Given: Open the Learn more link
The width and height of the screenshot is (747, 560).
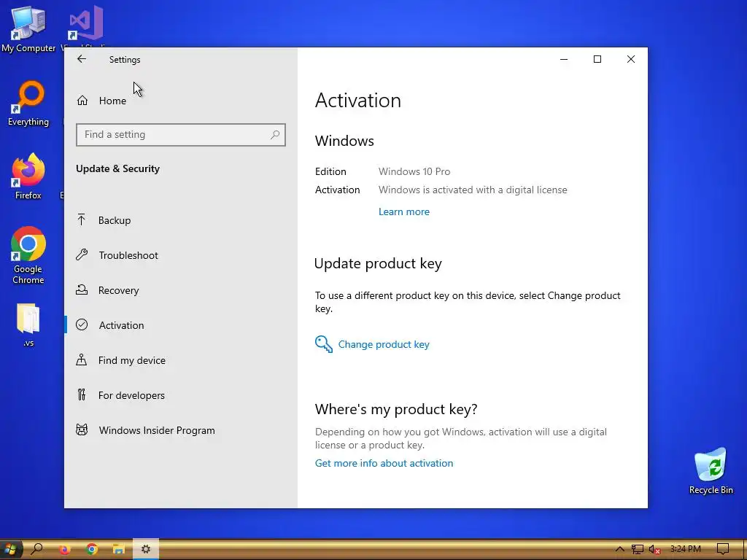Looking at the screenshot, I should [x=404, y=212].
